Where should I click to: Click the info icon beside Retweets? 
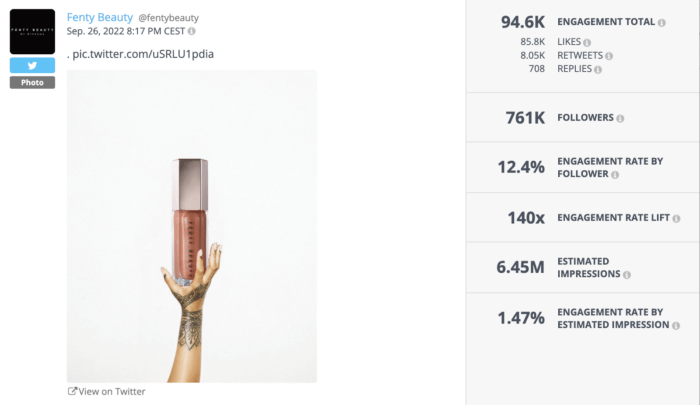(609, 56)
